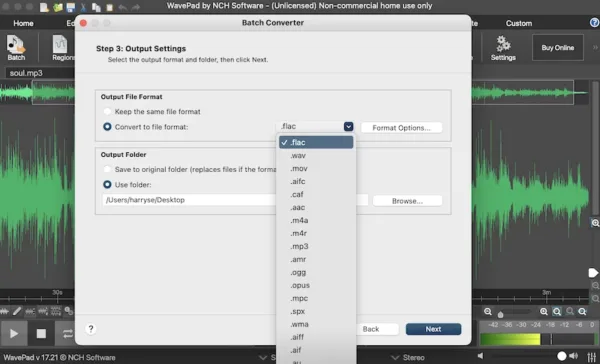Image resolution: width=600 pixels, height=364 pixels.
Task: Click the loud speaker volume icon
Action: [574, 356]
